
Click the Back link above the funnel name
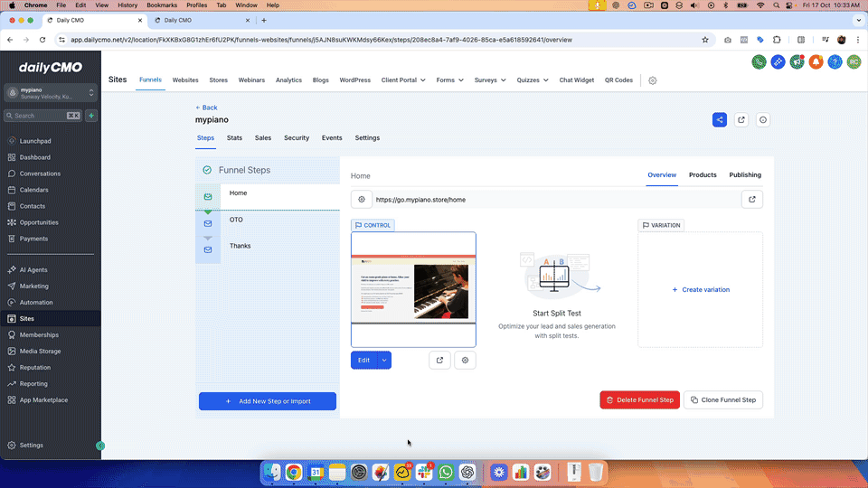click(206, 108)
